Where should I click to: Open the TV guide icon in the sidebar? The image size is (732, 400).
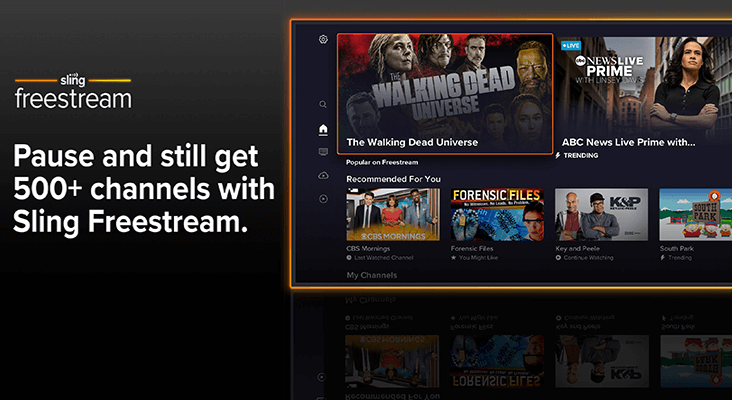tap(323, 152)
